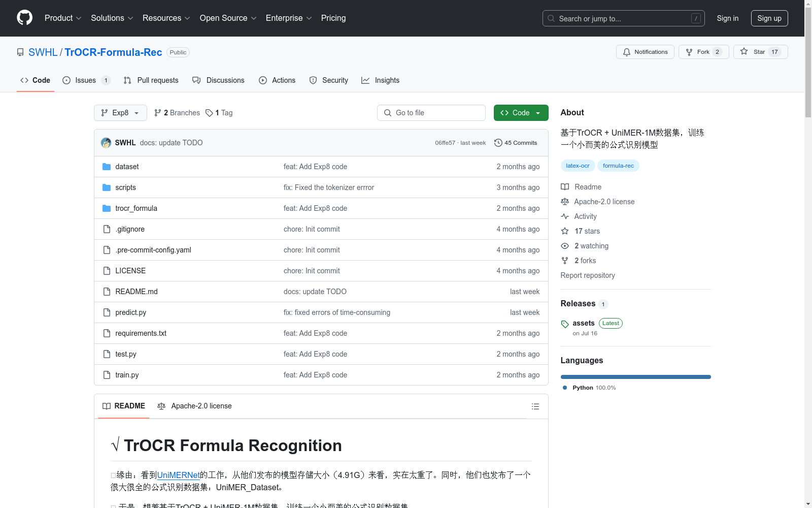Open commit 'fix: fixed errors of time-consuming'
Image resolution: width=812 pixels, height=508 pixels.
tap(337, 312)
